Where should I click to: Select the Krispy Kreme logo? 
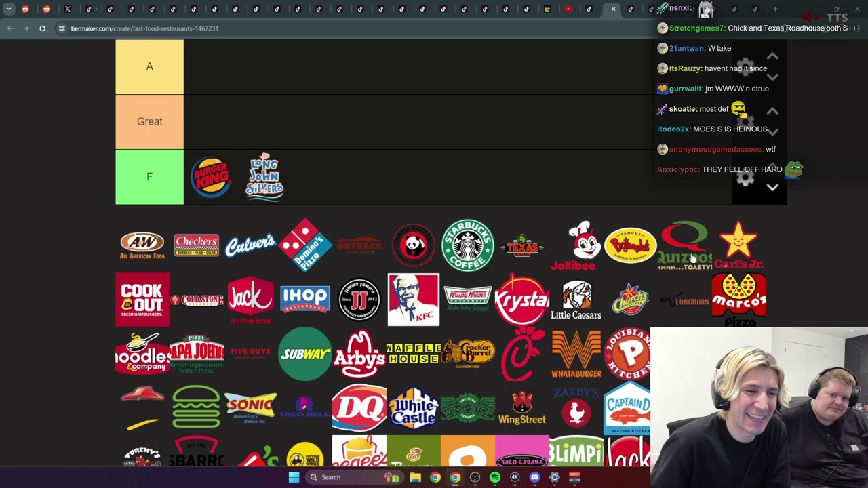(x=468, y=299)
